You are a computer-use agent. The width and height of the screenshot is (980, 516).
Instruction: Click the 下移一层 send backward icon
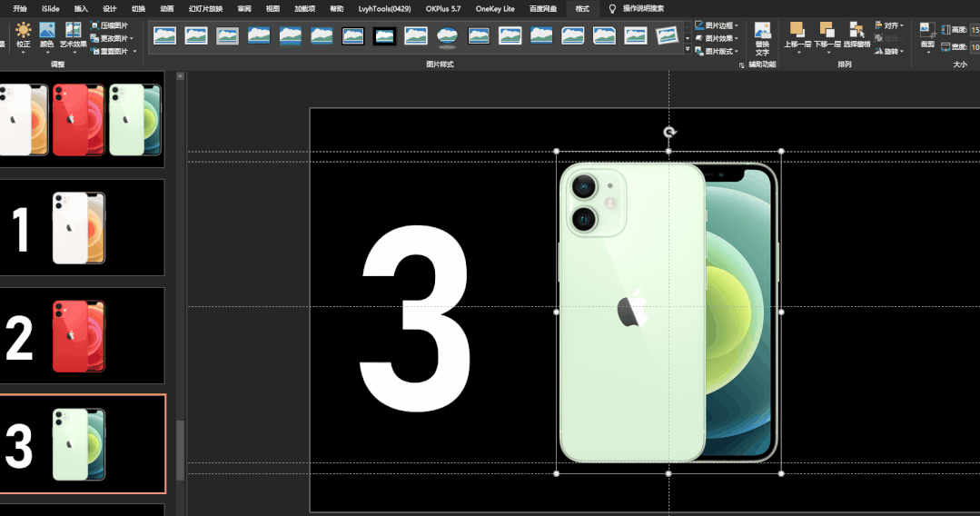click(x=827, y=30)
